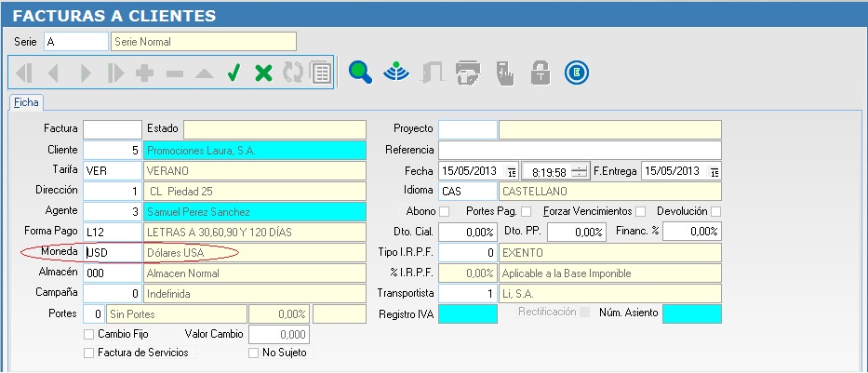Screen dimensions: 868x373
Task: Open the Fecha calendar picker
Action: 512,172
